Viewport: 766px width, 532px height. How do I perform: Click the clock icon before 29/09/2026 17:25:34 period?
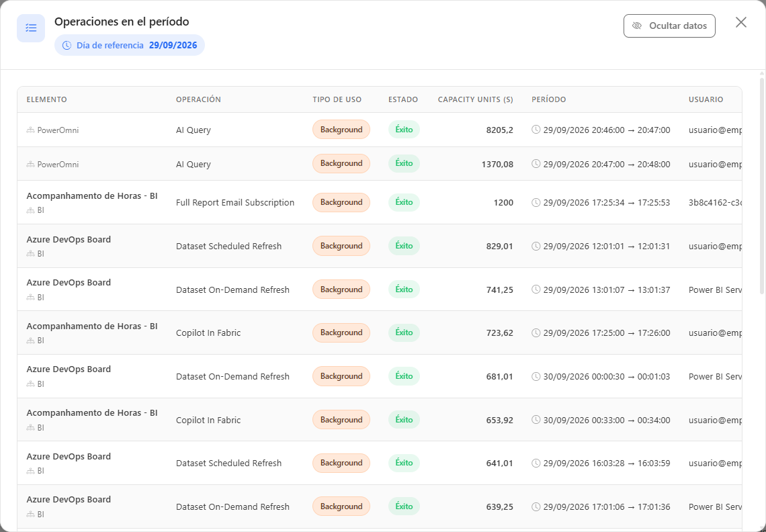tap(536, 202)
